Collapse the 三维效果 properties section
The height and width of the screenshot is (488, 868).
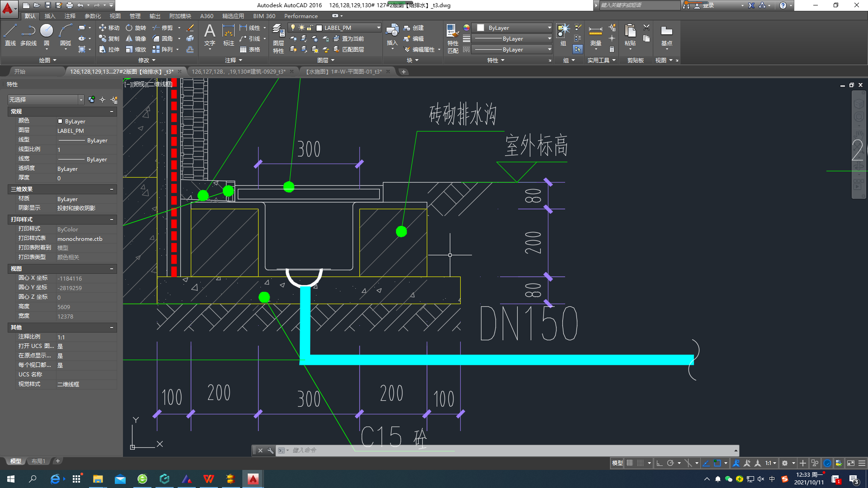112,189
